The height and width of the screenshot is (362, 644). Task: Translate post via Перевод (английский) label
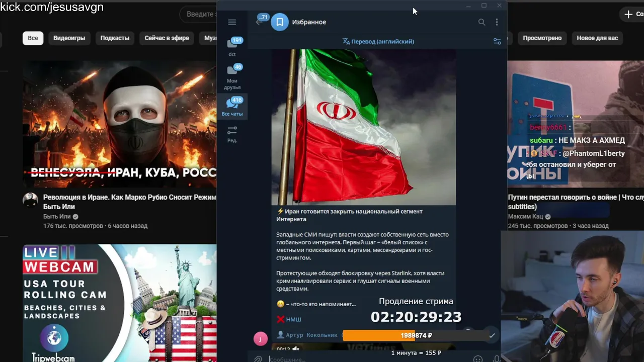tap(382, 41)
